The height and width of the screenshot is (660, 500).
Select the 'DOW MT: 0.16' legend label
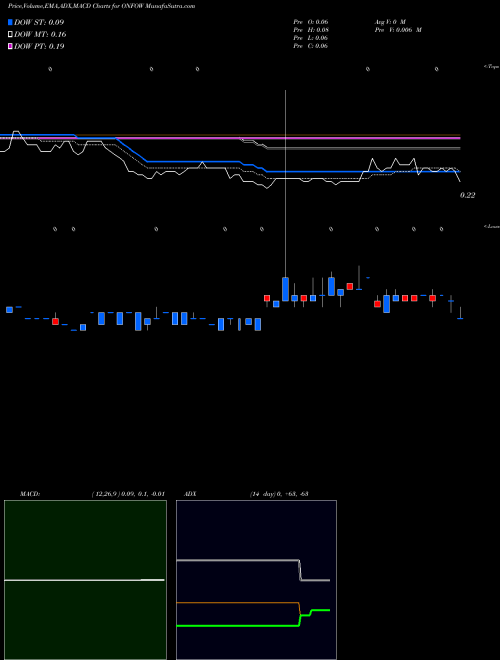coord(40,35)
